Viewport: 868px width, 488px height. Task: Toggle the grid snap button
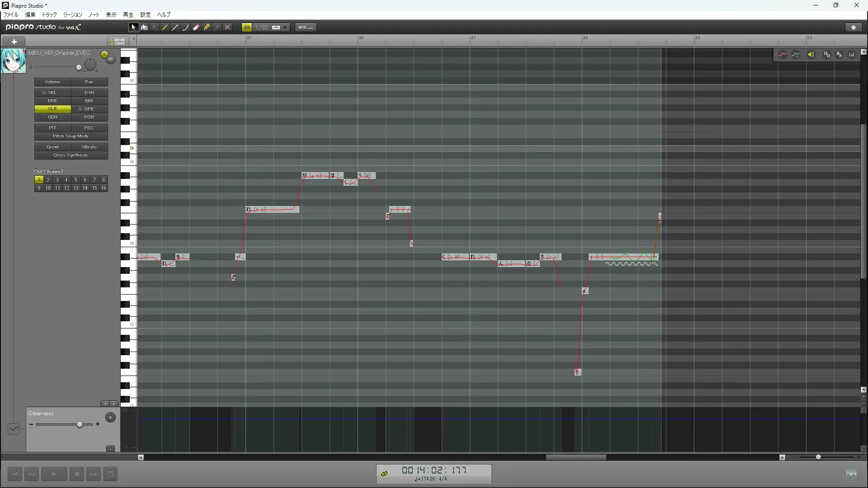(x=247, y=28)
